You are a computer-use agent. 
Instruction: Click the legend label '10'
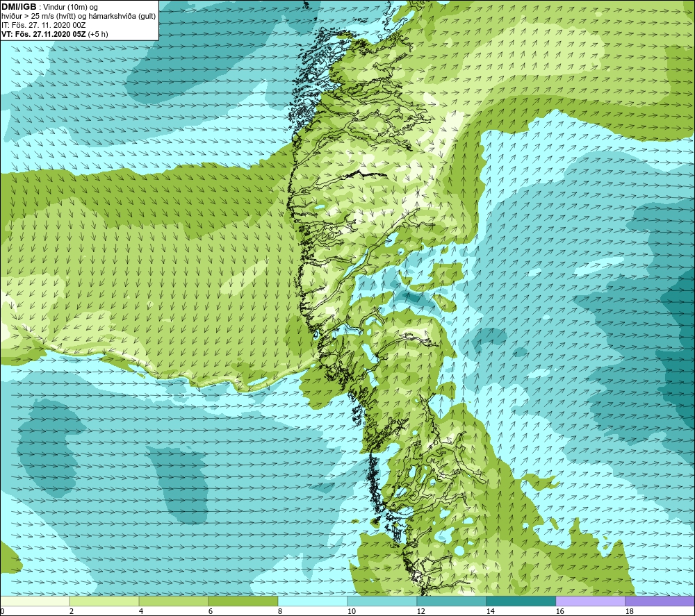(x=351, y=611)
